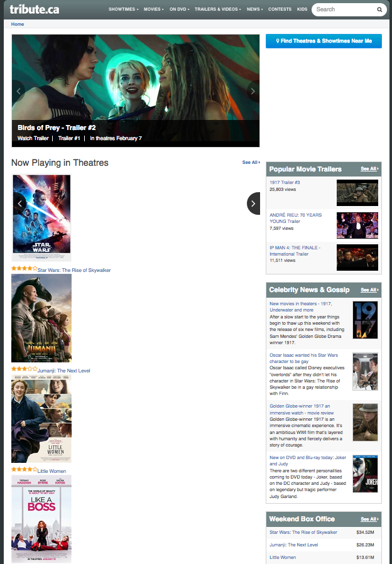Open IP Man 4: The Finale trailer link

click(295, 251)
